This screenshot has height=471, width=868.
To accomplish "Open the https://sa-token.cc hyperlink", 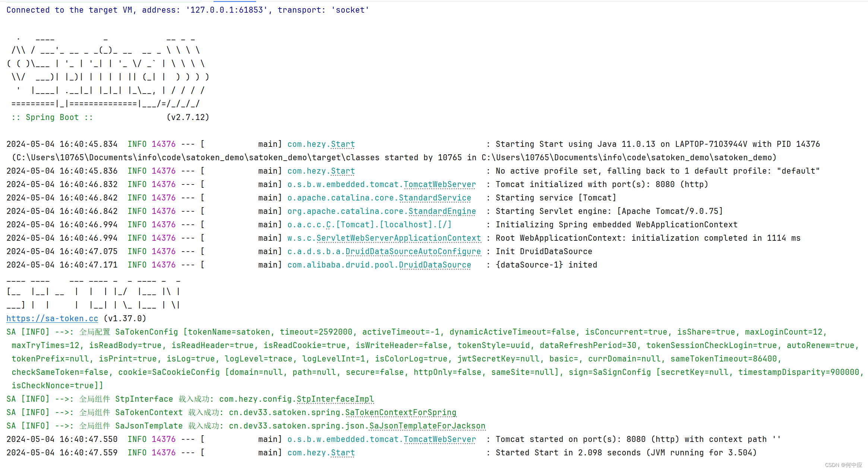I will coord(52,319).
